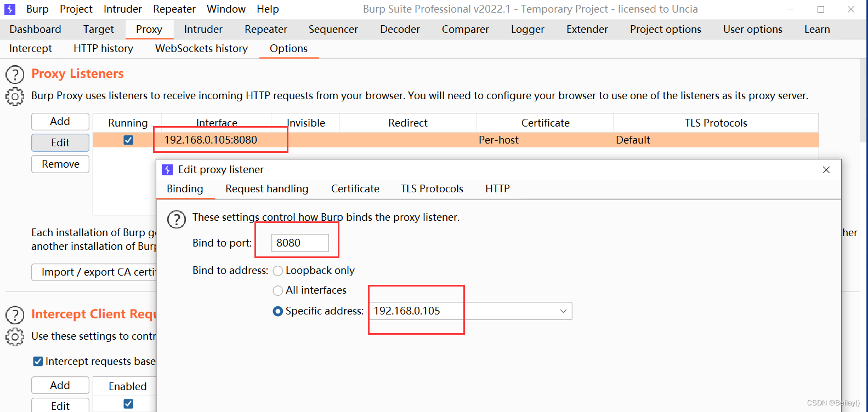The width and height of the screenshot is (868, 412).
Task: Click the Redirect column header
Action: (408, 123)
